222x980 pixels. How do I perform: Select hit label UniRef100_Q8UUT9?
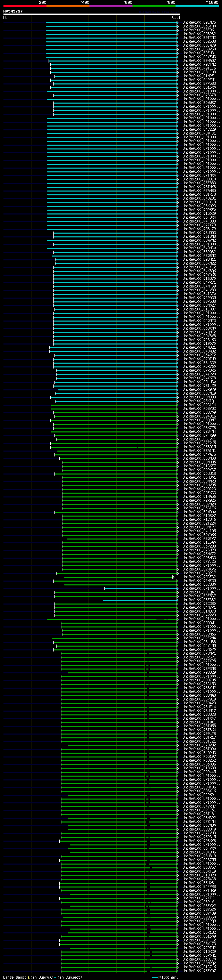coord(199,829)
